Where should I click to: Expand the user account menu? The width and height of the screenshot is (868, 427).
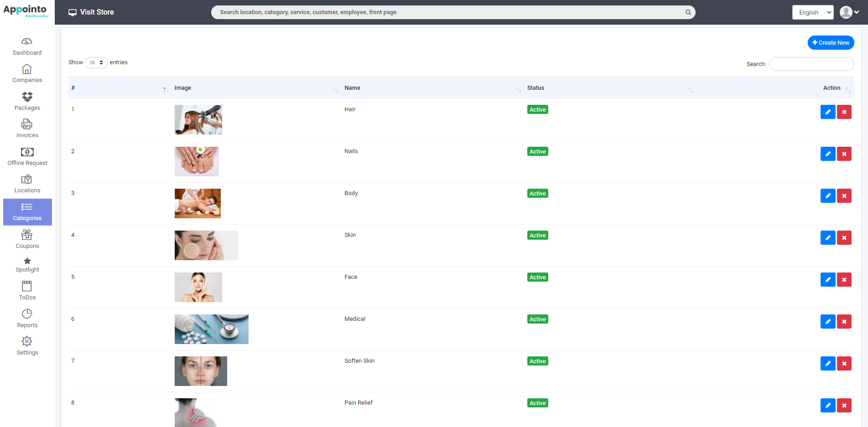click(849, 12)
